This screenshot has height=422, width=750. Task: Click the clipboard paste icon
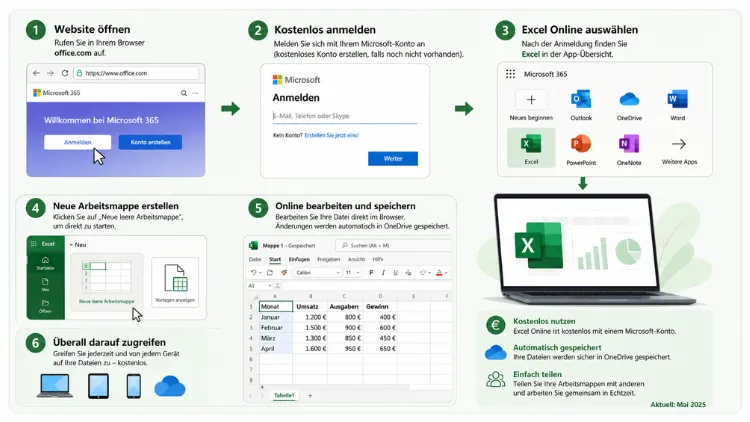(270, 273)
